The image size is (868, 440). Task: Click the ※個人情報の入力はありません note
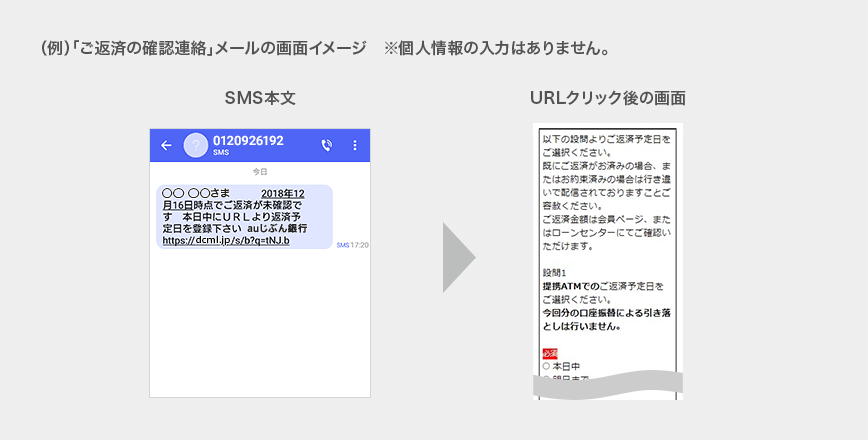click(497, 49)
